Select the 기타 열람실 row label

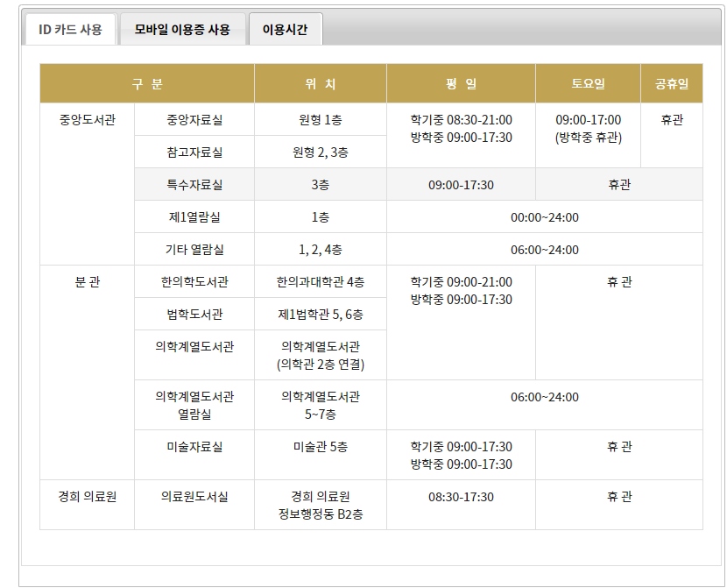194,250
